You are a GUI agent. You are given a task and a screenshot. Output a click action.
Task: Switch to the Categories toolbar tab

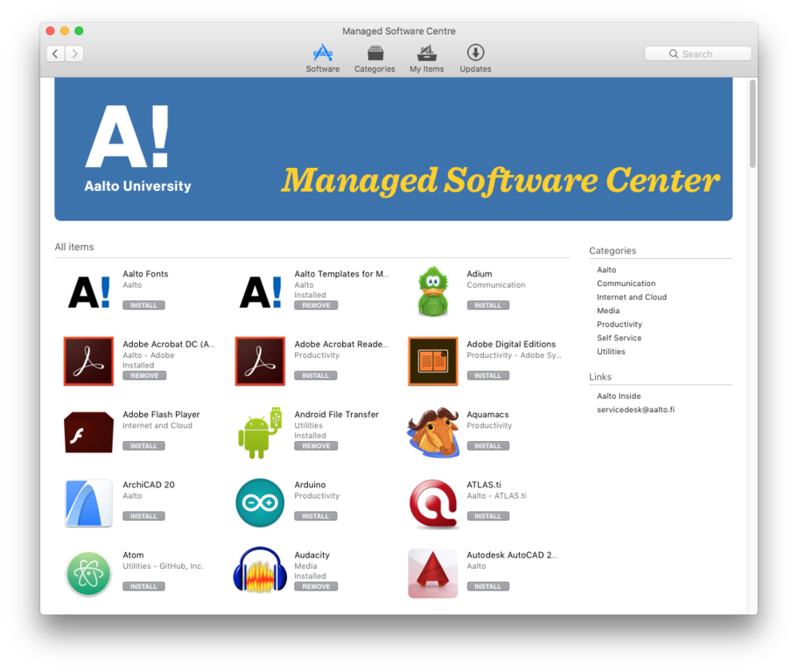(374, 59)
